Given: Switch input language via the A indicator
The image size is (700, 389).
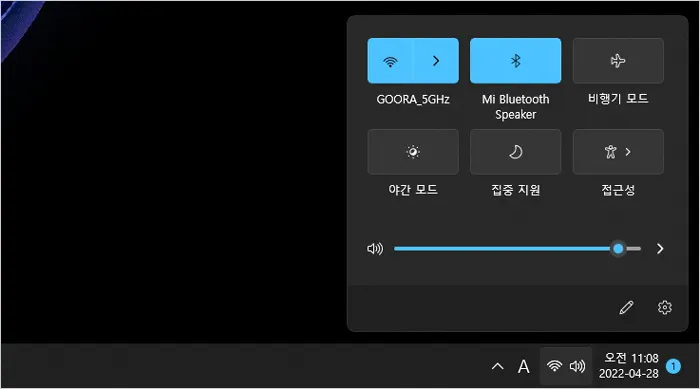Looking at the screenshot, I should click(524, 367).
